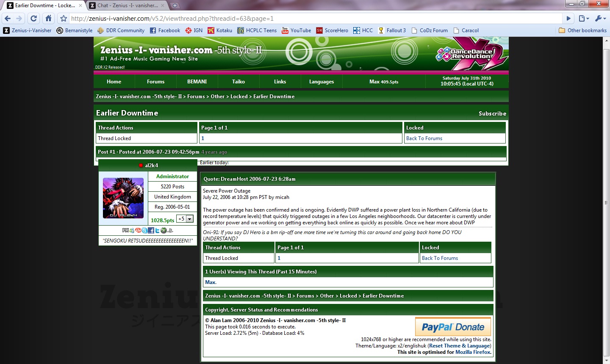610x364 pixels.
Task: Open al2k4's profile from the username header
Action: click(x=151, y=165)
